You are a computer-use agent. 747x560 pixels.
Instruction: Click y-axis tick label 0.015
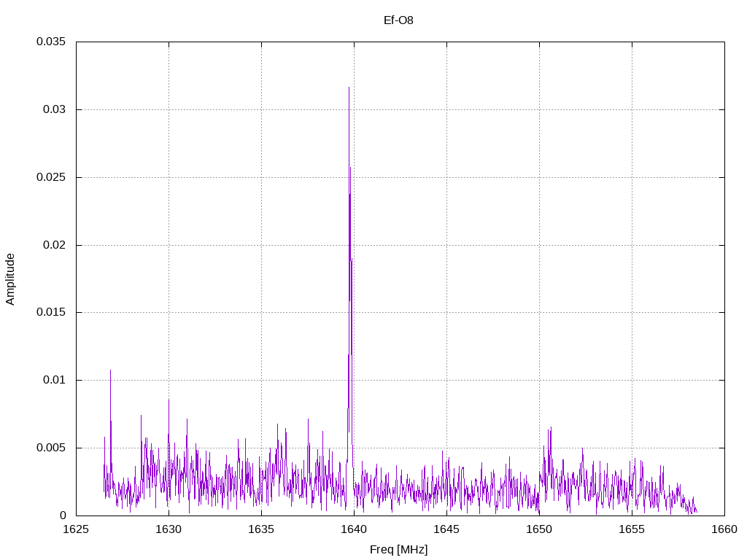(51, 312)
